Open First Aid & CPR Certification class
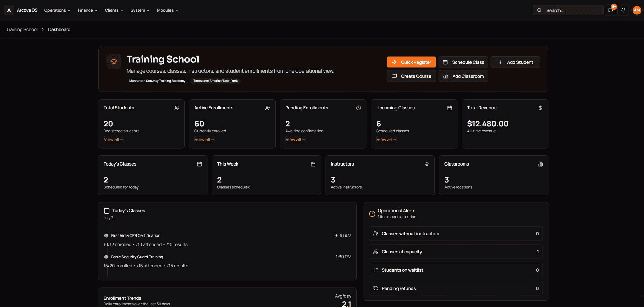This screenshot has height=307, width=644. (136, 235)
